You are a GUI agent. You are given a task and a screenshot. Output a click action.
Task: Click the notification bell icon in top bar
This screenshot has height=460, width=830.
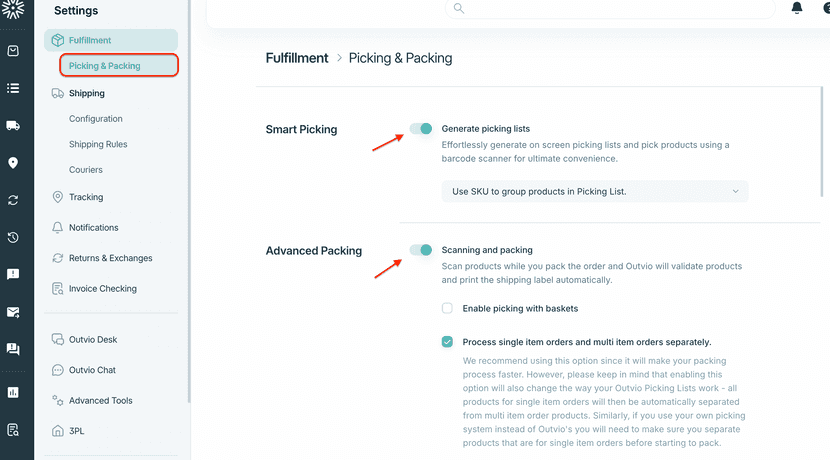click(x=797, y=8)
